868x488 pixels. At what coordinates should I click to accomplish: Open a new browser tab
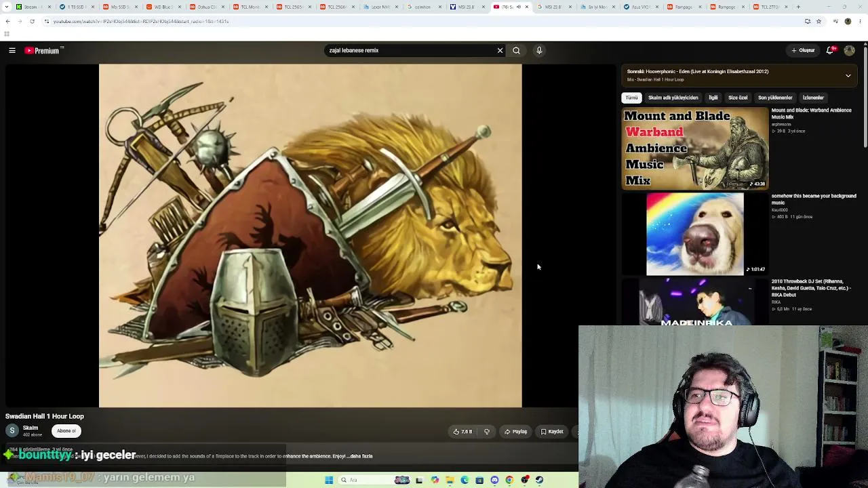point(798,7)
